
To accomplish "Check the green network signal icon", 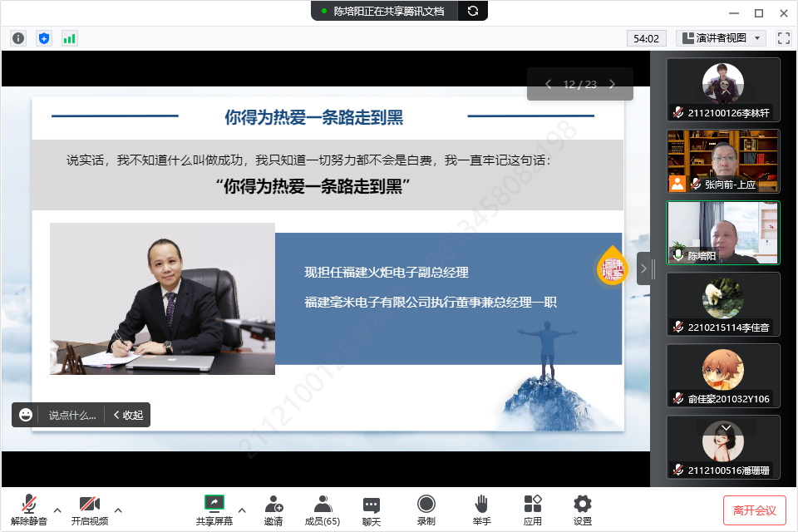I will click(x=69, y=38).
